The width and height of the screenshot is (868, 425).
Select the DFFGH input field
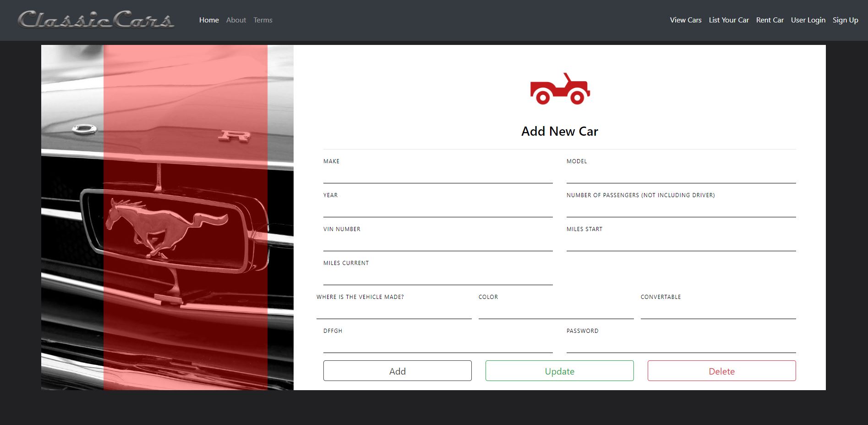coord(438,344)
